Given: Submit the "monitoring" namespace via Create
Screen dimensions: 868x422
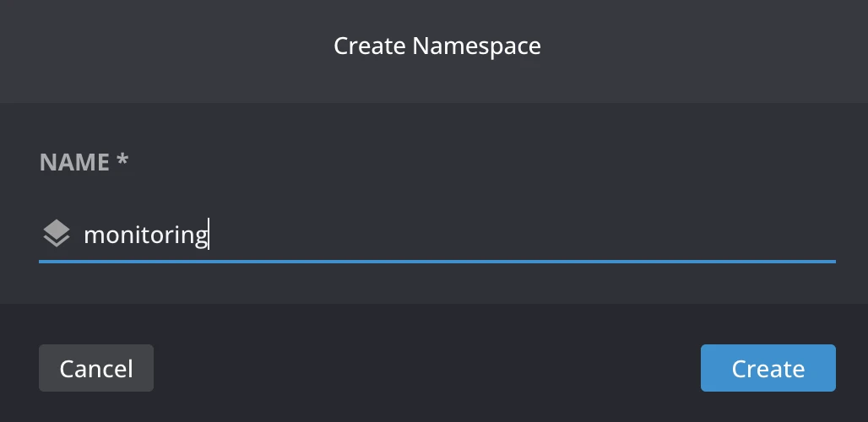Looking at the screenshot, I should coord(768,368).
